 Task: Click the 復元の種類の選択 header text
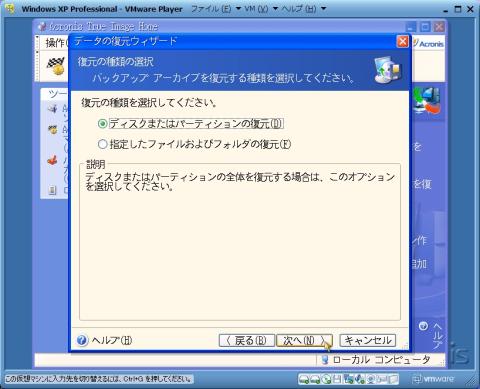(115, 62)
